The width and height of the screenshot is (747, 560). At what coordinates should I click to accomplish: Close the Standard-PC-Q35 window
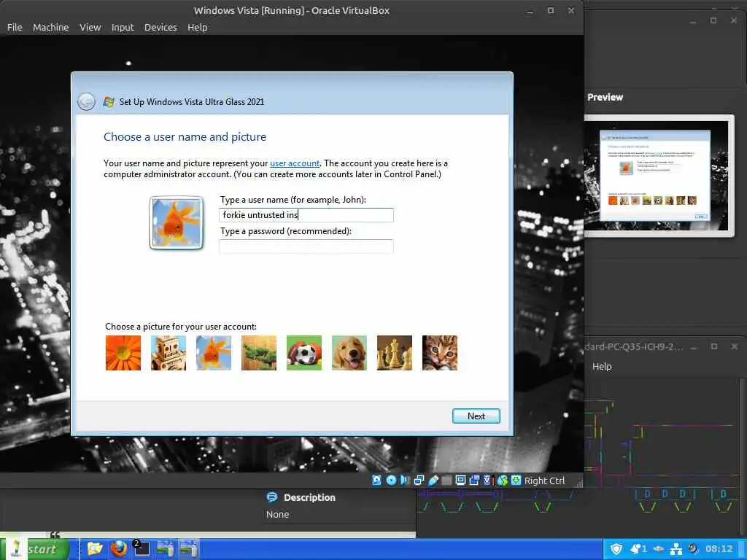734,346
